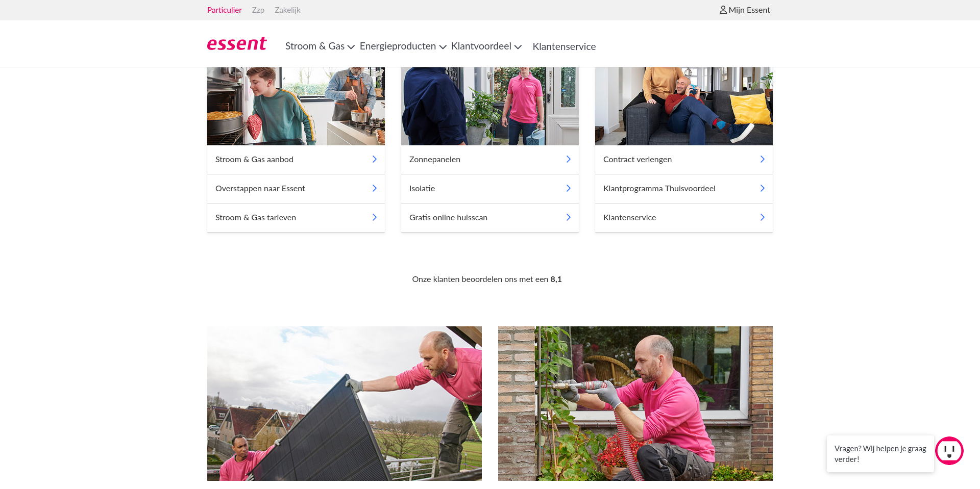This screenshot has width=980, height=489.
Task: Click the wall insulation worker photo
Action: pyautogui.click(x=635, y=403)
